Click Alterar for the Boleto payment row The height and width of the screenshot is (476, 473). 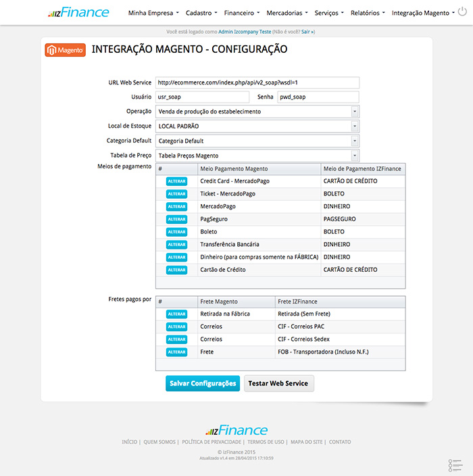click(x=176, y=232)
